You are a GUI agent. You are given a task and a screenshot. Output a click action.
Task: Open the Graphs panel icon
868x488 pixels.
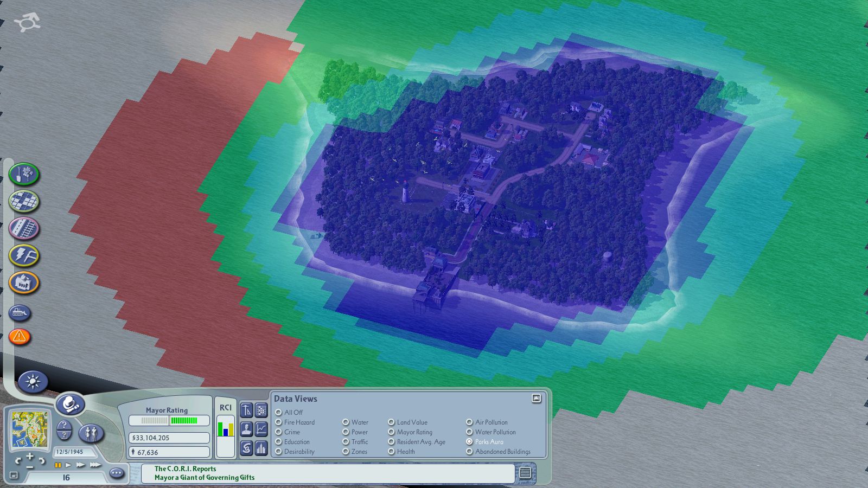(x=261, y=429)
